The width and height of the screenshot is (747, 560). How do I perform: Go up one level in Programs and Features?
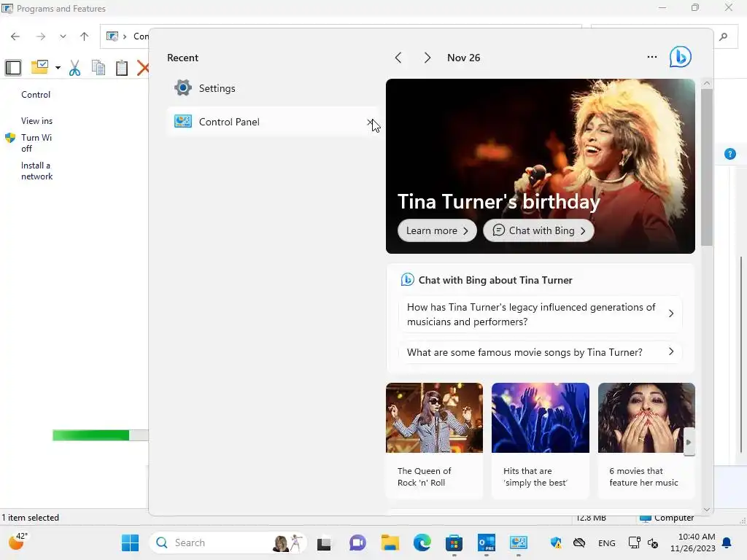pyautogui.click(x=85, y=36)
